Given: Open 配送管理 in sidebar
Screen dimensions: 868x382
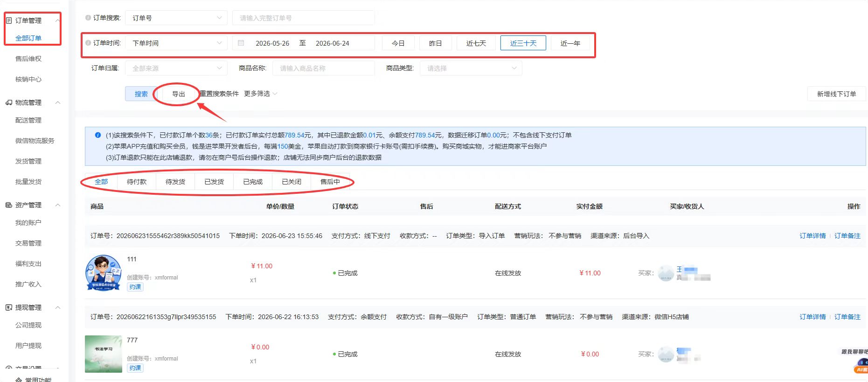Looking at the screenshot, I should click(x=28, y=120).
